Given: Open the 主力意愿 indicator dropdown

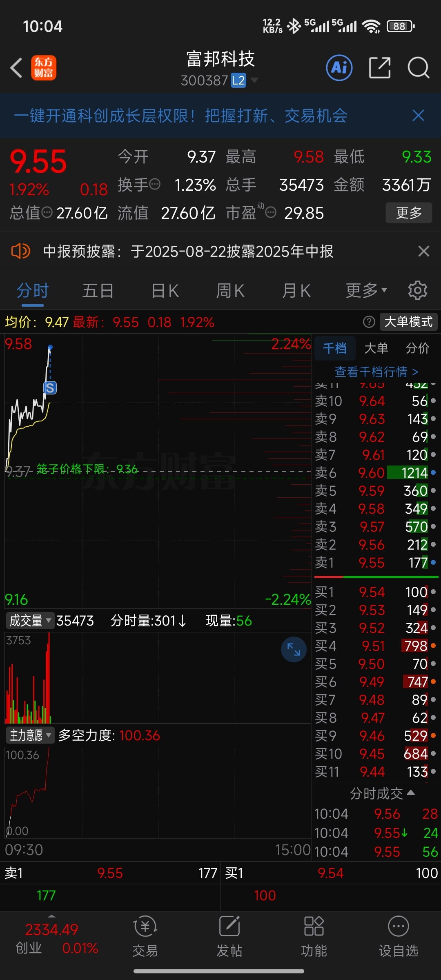Looking at the screenshot, I should (30, 735).
